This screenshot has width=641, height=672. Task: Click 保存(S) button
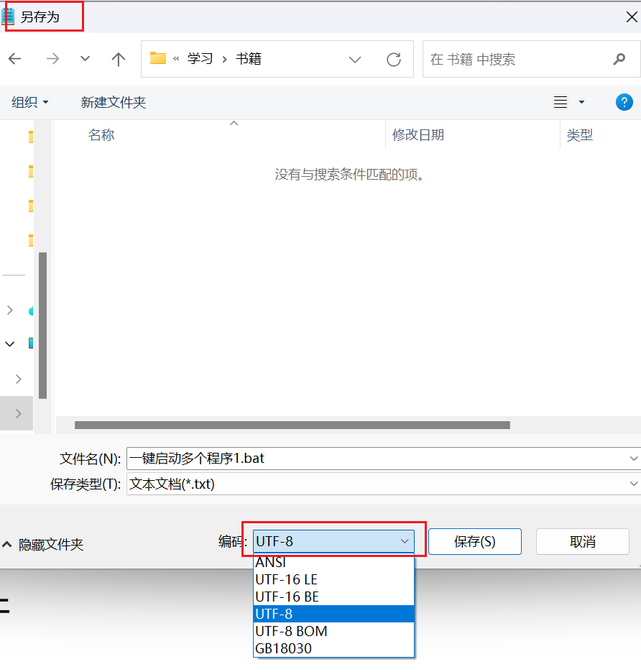(x=475, y=542)
